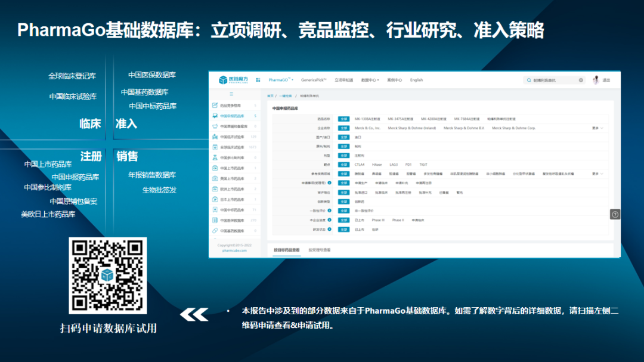
Task: Click the info icon next to 申请事项(受理号)
Action: coord(329,183)
